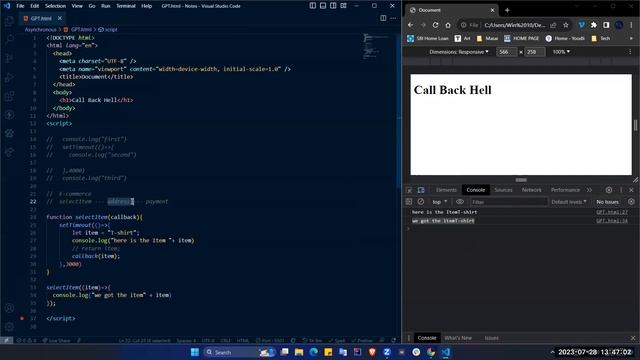Open the Chrome extensions puzzle icon

click(594, 25)
